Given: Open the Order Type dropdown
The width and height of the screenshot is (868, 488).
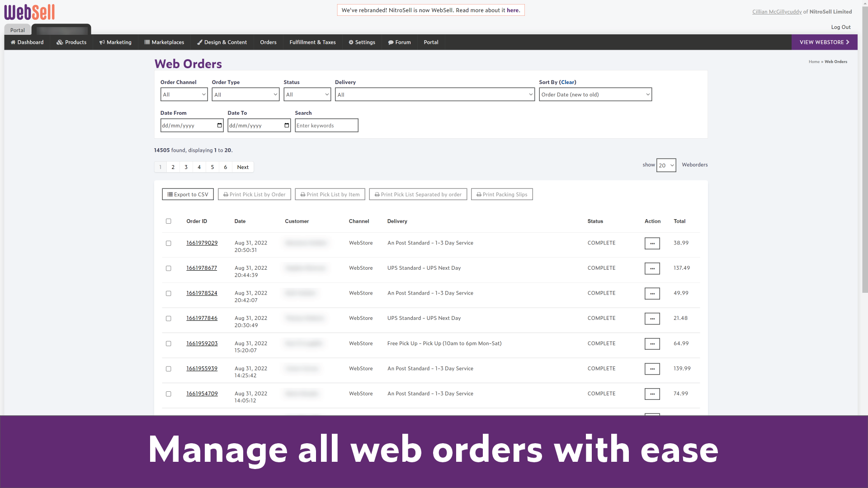Looking at the screenshot, I should coord(245,94).
